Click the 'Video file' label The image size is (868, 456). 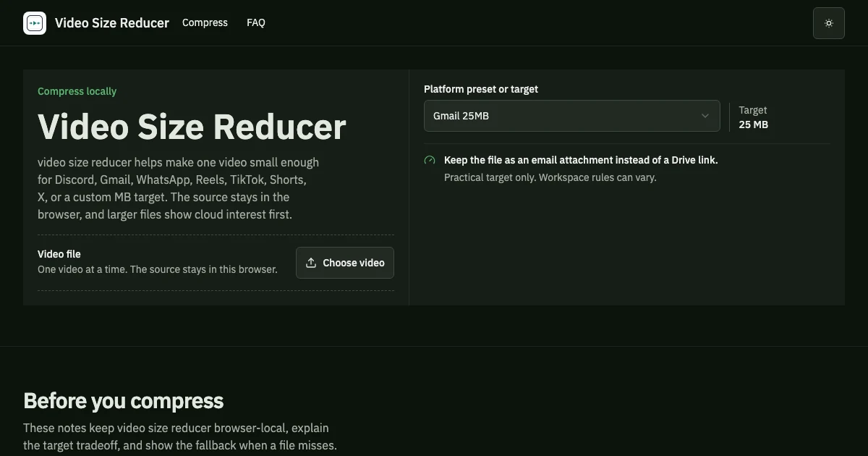tap(59, 254)
